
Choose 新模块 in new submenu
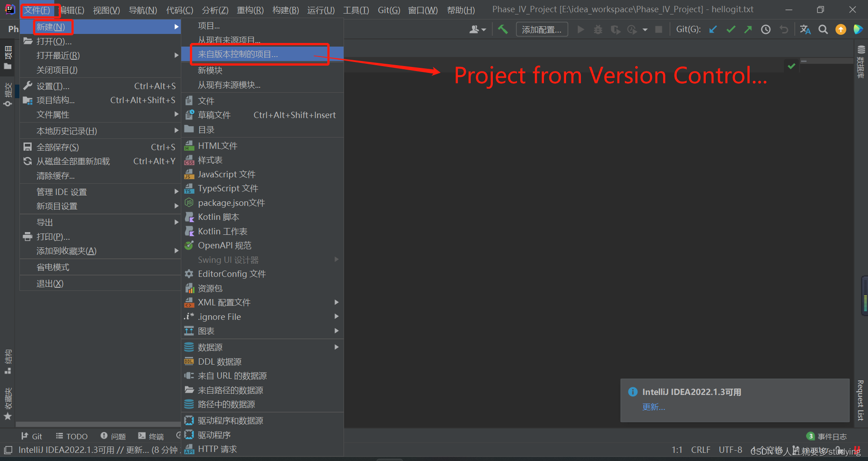[x=262, y=70]
